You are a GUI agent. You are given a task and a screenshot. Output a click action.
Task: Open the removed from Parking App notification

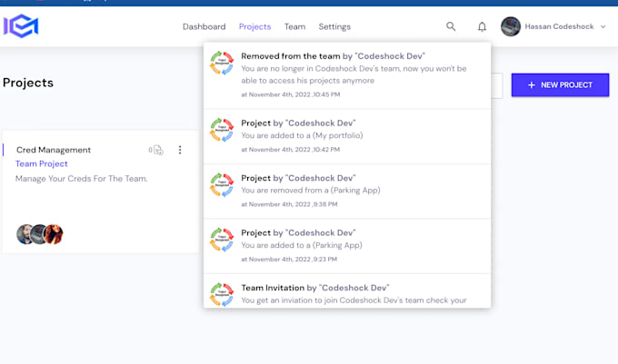(346, 191)
